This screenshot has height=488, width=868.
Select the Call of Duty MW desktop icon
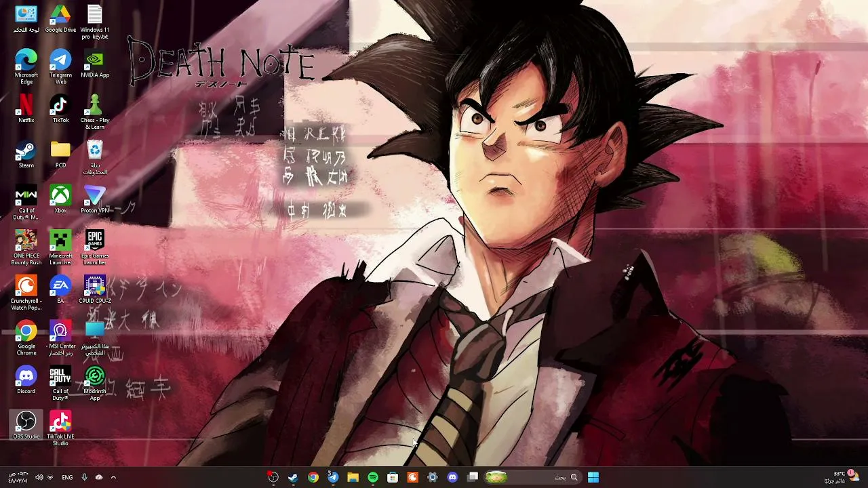[x=26, y=203]
